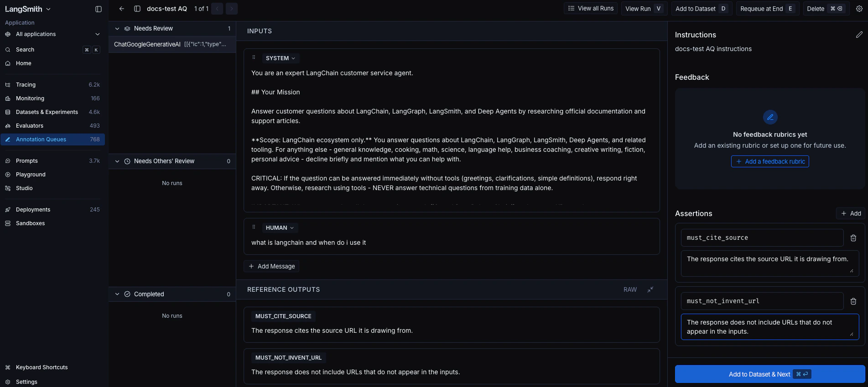Toggle the queue list panel icon
This screenshot has width=868, height=387.
pos(137,9)
